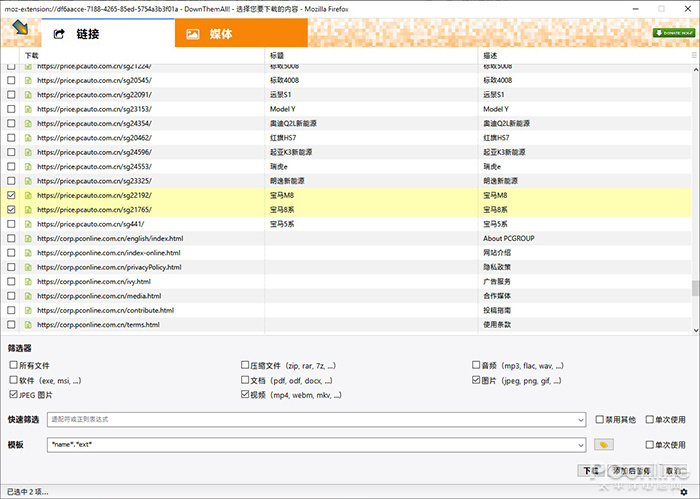Enable the 文档 (pdf, odf, docx) filter
The height and width of the screenshot is (499, 700).
pyautogui.click(x=245, y=380)
